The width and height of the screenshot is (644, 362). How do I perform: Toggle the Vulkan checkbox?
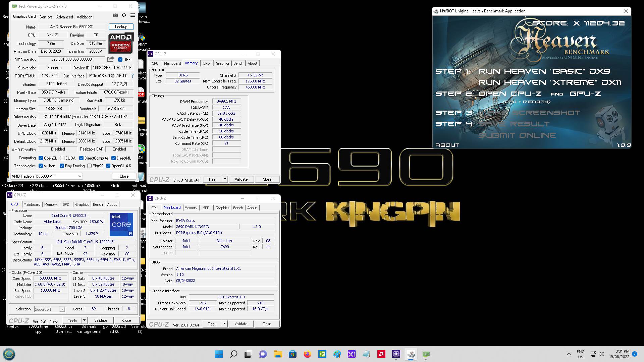pos(41,166)
